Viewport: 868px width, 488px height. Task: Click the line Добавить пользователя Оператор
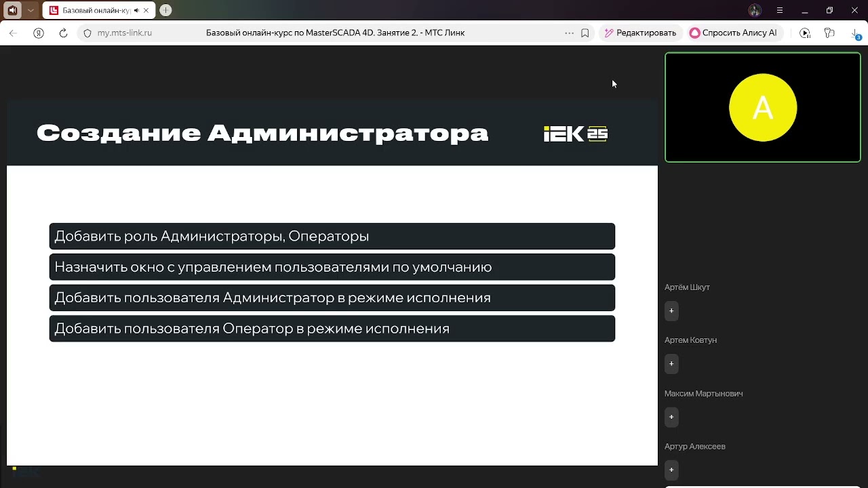[x=332, y=328]
